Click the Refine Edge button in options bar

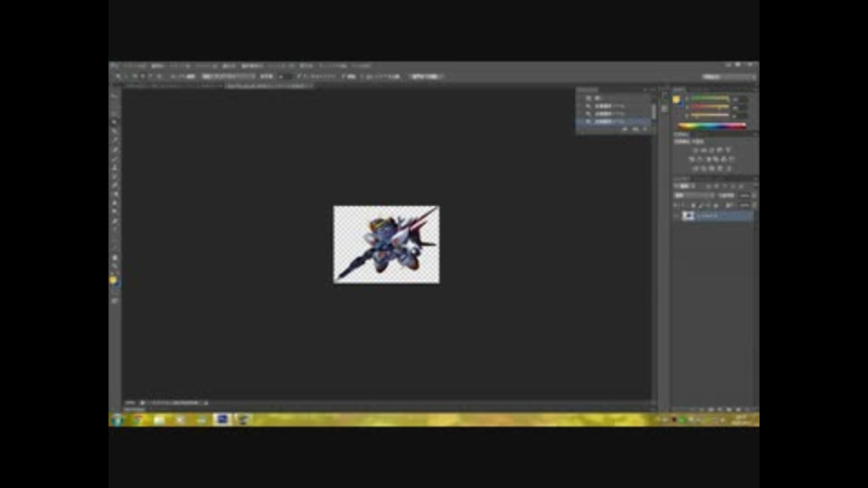[x=426, y=76]
